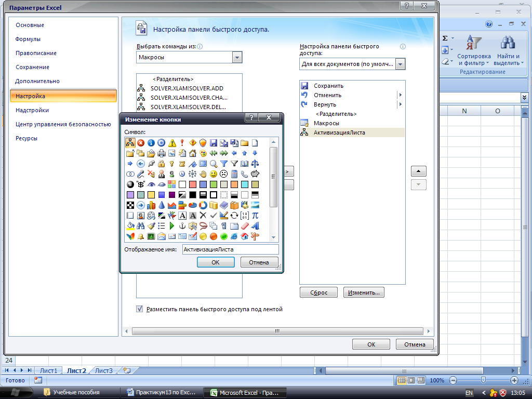Open Практикум13 Word document in taskbar

(162, 393)
